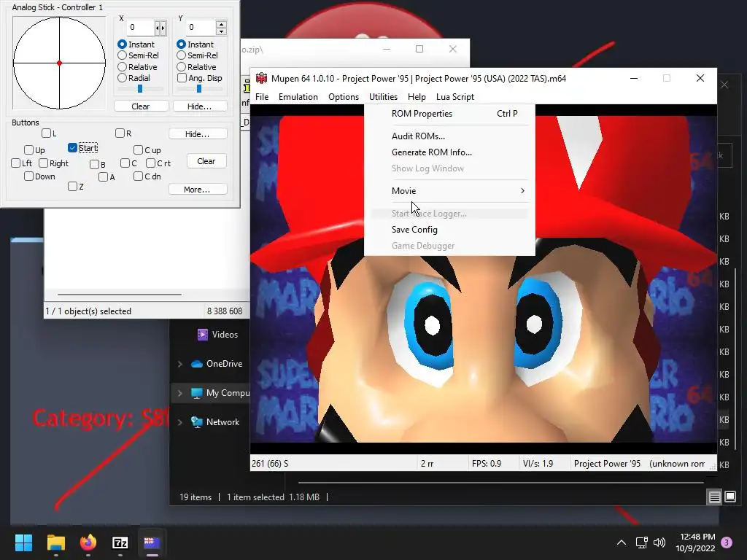Viewport: 747px width, 560px height.
Task: Click the Network icon in Explorer sidebar
Action: tap(197, 422)
